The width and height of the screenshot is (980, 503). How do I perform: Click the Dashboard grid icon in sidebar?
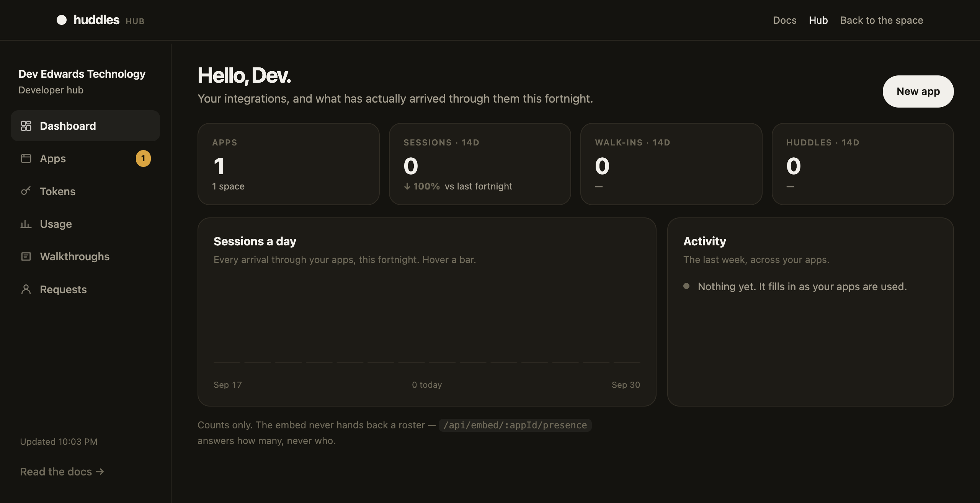click(26, 126)
